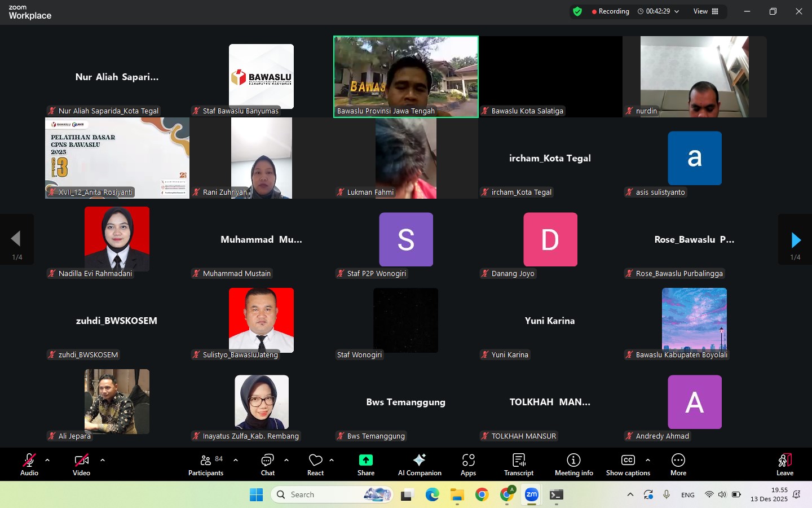Screen dimensions: 812x508
Task: Open the Transcript panel
Action: tap(519, 465)
